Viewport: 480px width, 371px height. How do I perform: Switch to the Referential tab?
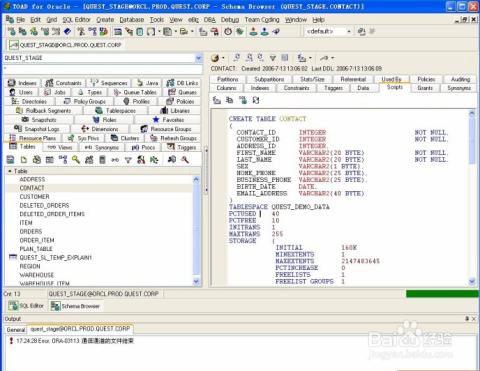(x=353, y=79)
